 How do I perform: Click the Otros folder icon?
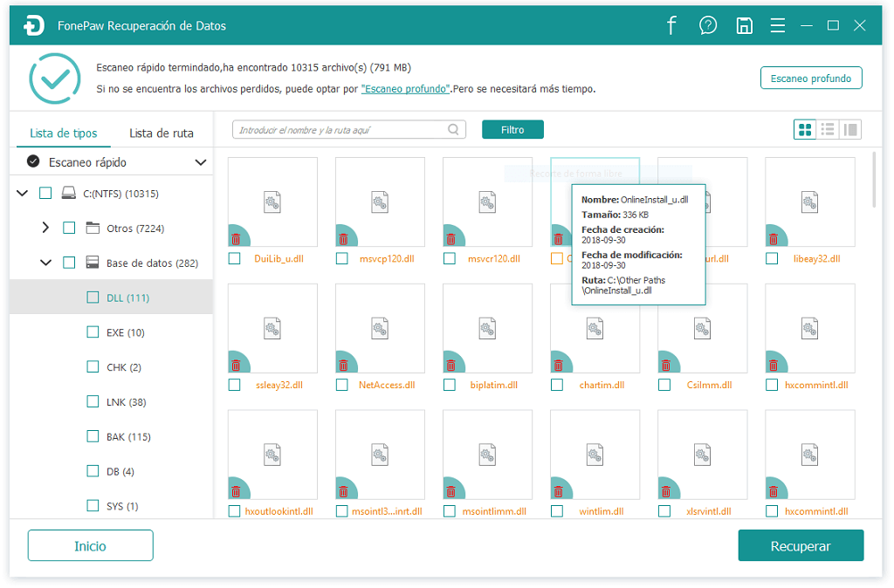(x=93, y=228)
